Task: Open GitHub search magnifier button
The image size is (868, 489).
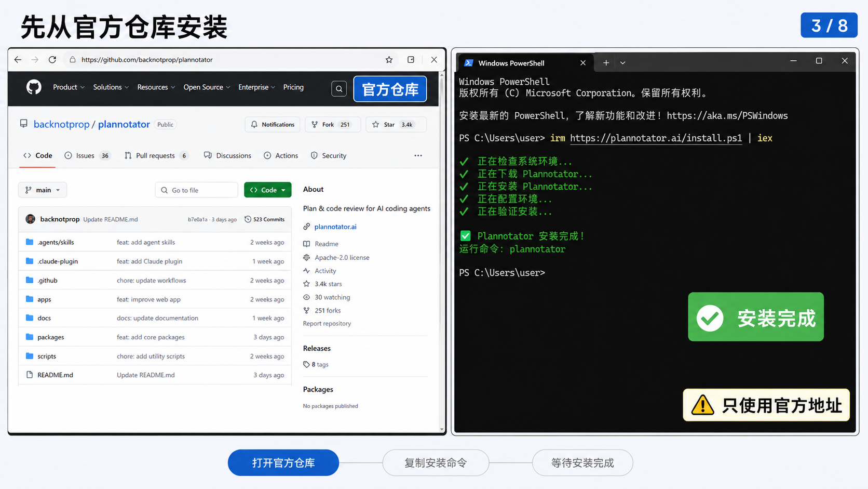Action: (339, 89)
